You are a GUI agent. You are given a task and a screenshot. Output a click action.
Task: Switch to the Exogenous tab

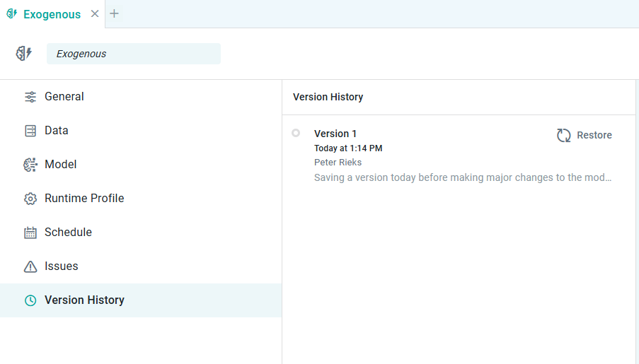52,14
